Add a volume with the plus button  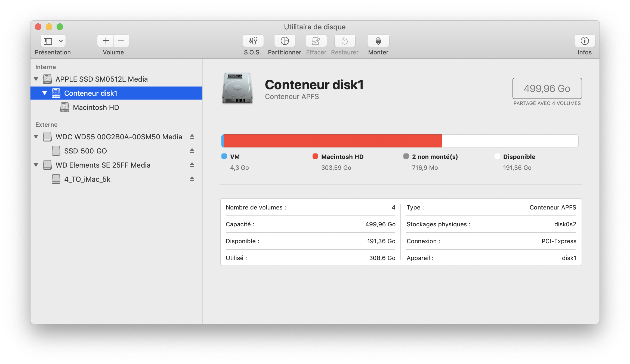click(106, 41)
